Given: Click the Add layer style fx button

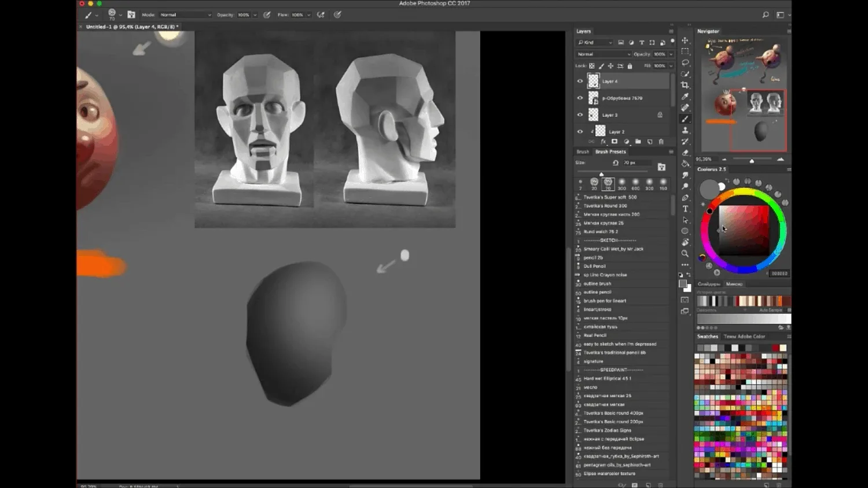Looking at the screenshot, I should (604, 141).
